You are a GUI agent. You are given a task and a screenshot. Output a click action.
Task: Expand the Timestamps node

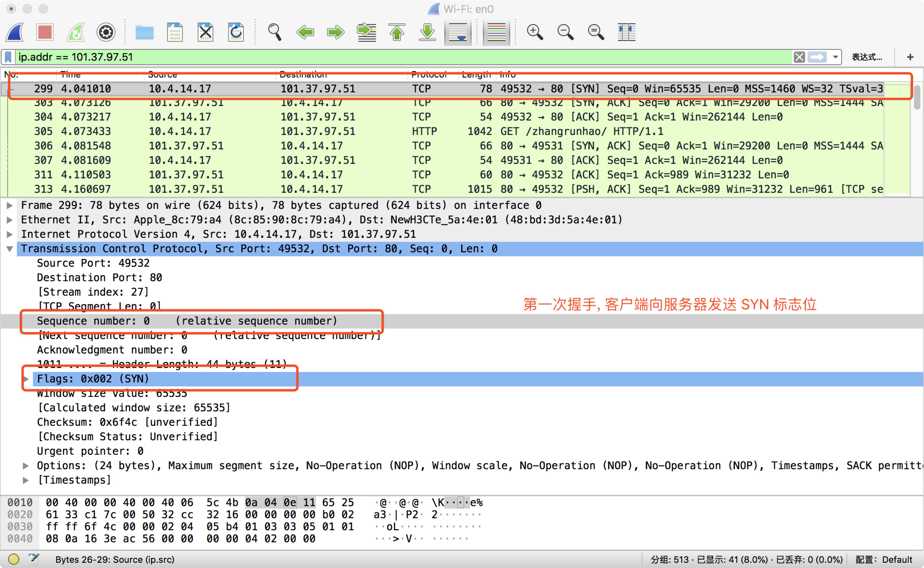tap(26, 480)
